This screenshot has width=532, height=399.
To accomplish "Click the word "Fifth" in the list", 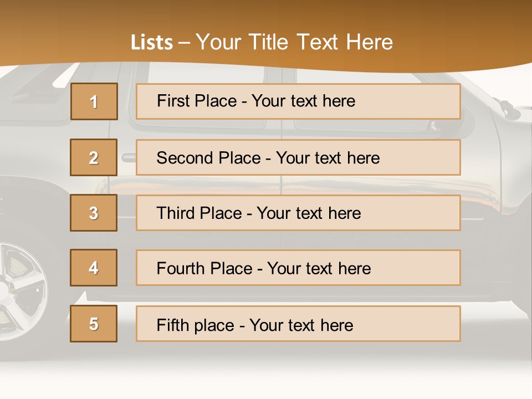I will point(173,325).
